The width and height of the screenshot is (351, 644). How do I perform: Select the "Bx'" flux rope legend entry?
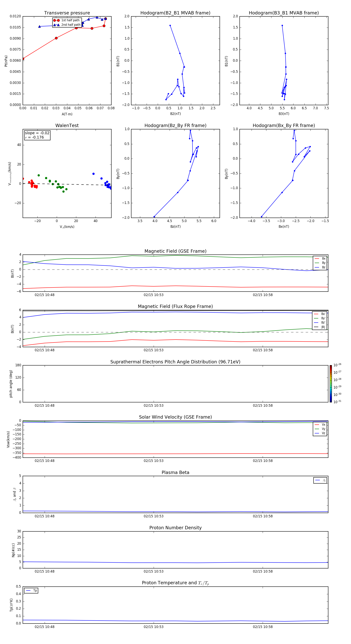pos(320,314)
